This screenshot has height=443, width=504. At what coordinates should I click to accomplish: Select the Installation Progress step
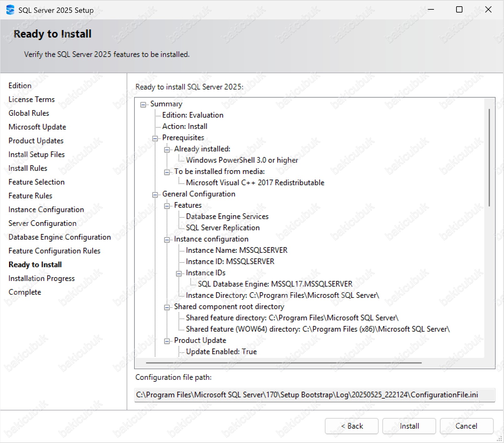[x=42, y=278]
